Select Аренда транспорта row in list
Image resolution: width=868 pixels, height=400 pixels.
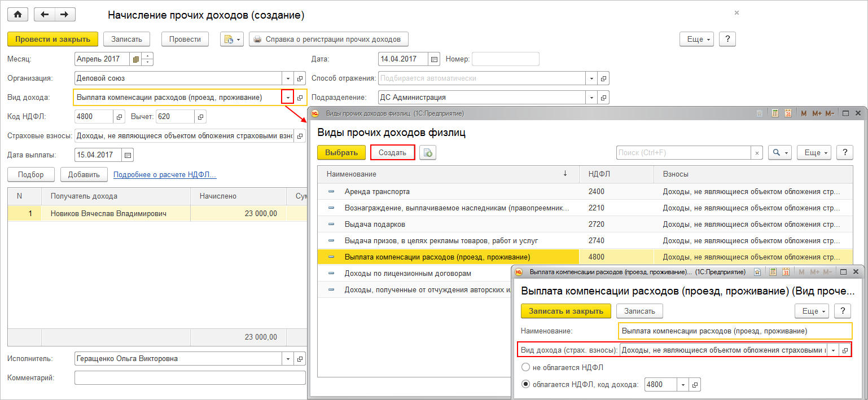585,192
